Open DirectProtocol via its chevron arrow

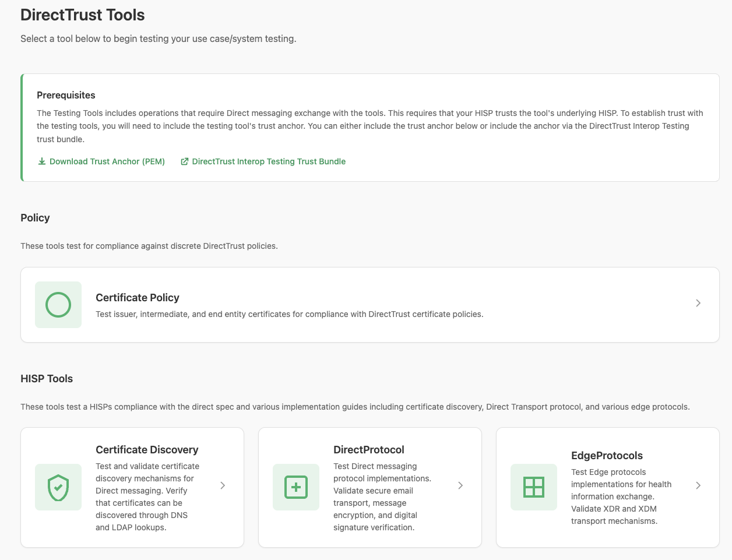[460, 485]
